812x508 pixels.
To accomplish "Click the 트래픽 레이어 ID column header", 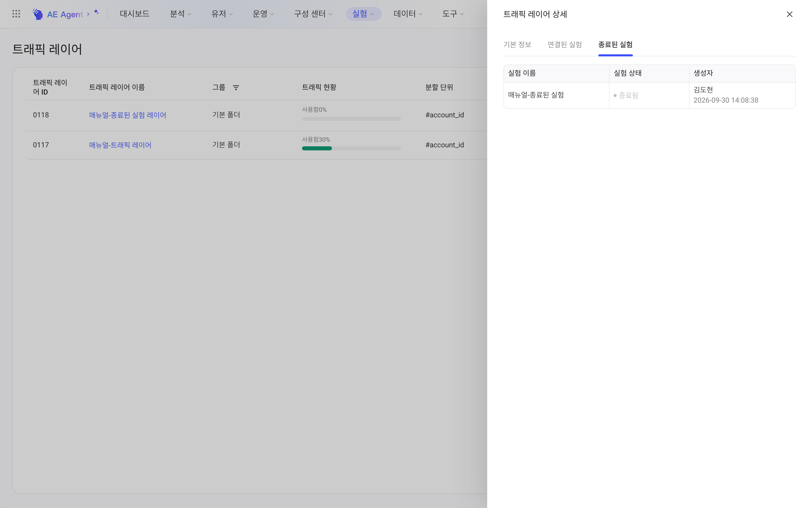I will [x=50, y=87].
